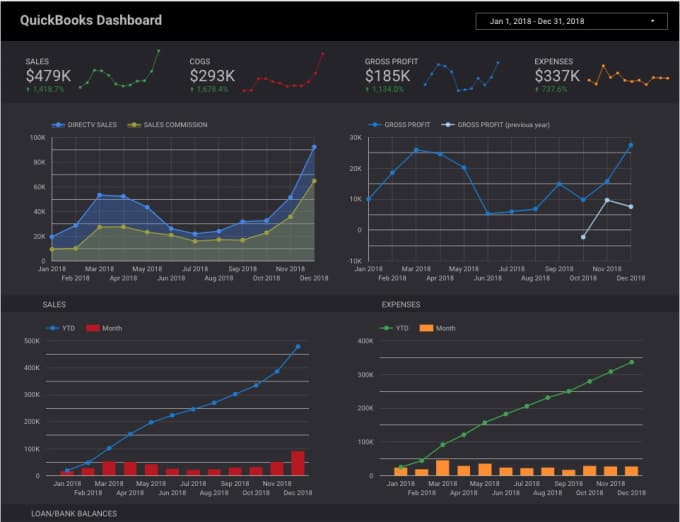Screen dimensions: 680x522
Task: Toggle SALES COMMISSION legend entry
Action: (167, 125)
